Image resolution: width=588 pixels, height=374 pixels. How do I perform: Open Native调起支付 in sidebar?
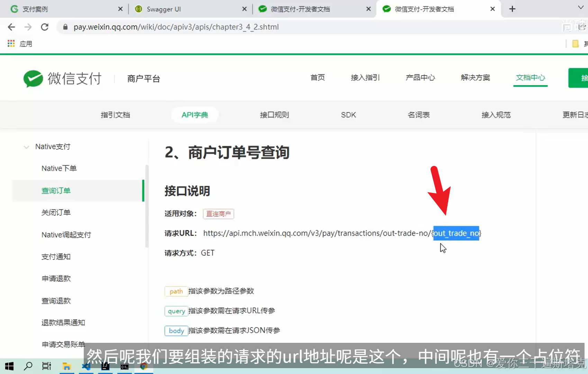(x=66, y=235)
